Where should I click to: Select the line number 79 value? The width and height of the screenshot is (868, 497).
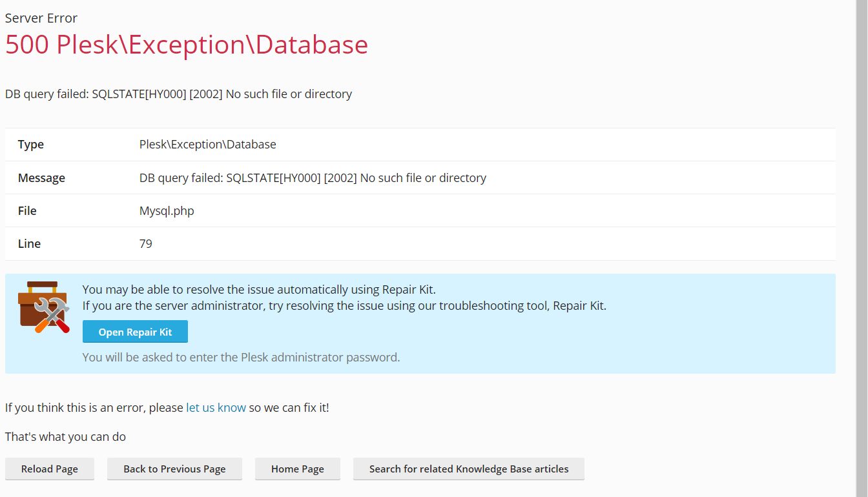click(x=146, y=244)
